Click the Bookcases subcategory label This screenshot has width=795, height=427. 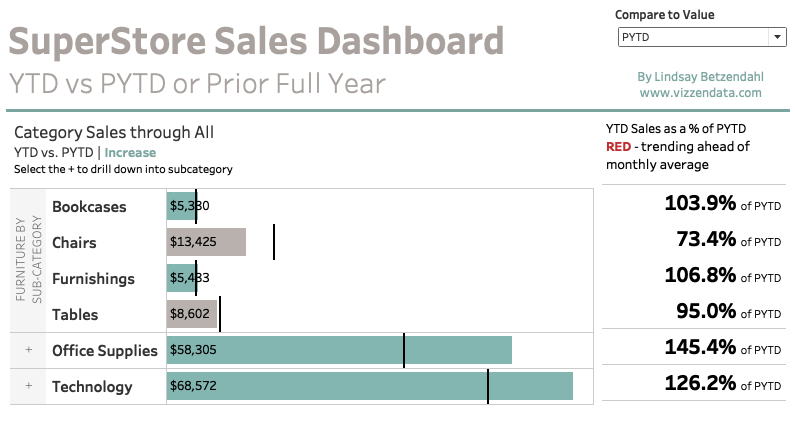coord(89,207)
